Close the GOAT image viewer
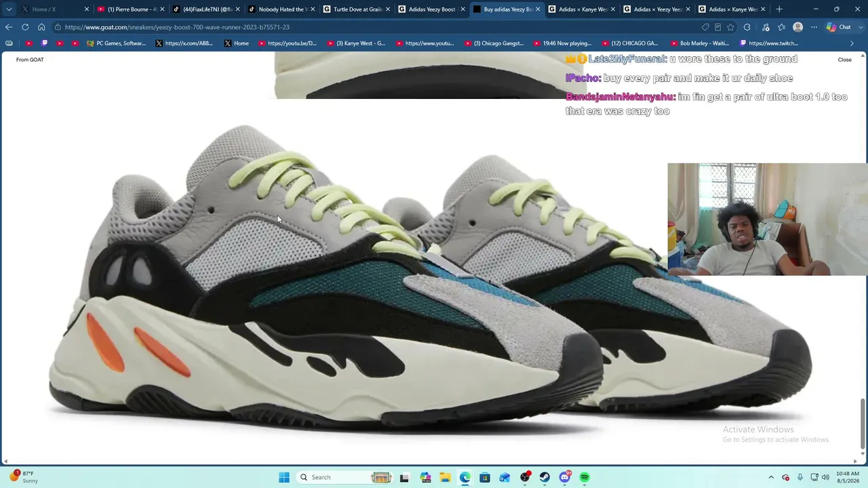This screenshot has height=488, width=868. pos(844,60)
